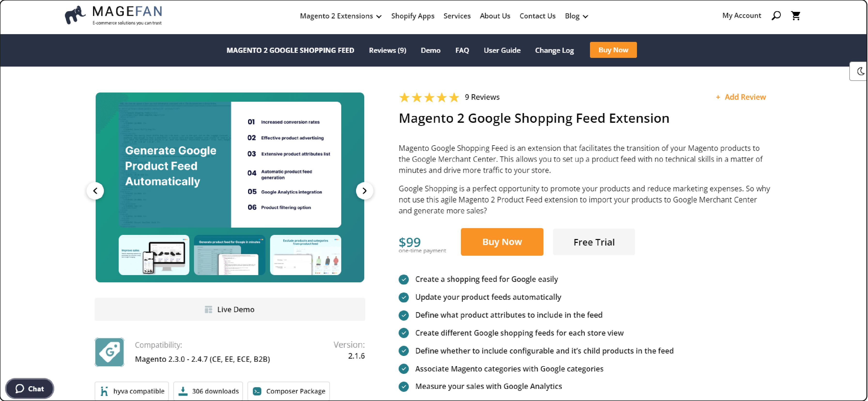Jump to the Demo section
Image resolution: width=868 pixels, height=401 pixels.
point(430,50)
